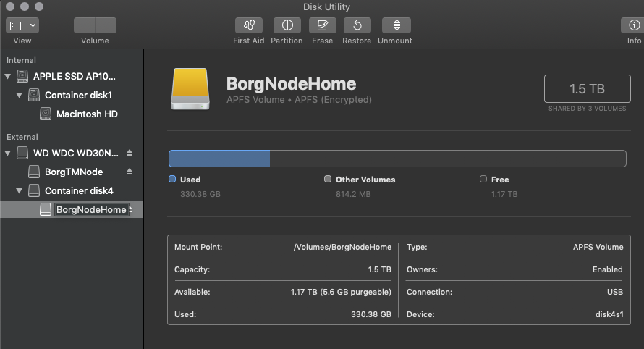Viewport: 644px width, 349px height.
Task: Select the APPLE SSD AP10 disk
Action: [75, 77]
